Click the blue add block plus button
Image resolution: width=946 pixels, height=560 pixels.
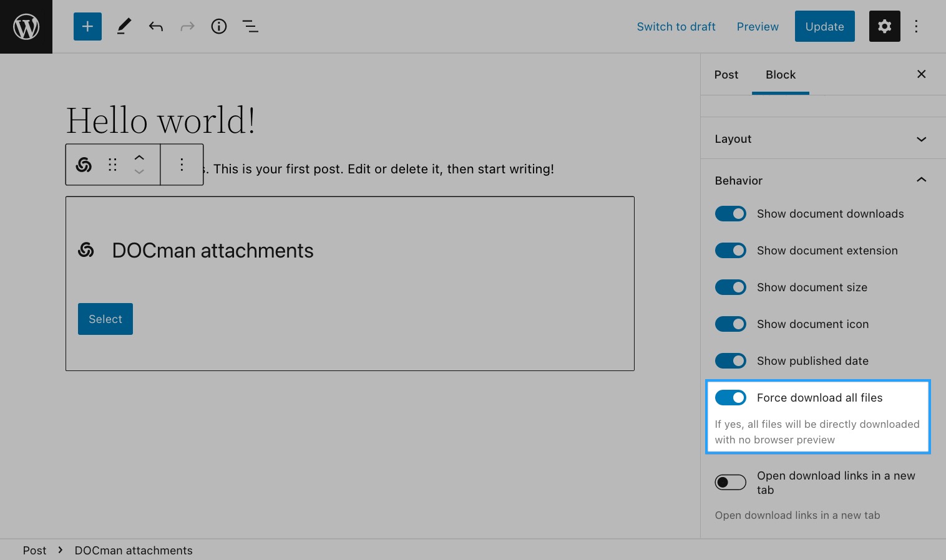point(87,26)
